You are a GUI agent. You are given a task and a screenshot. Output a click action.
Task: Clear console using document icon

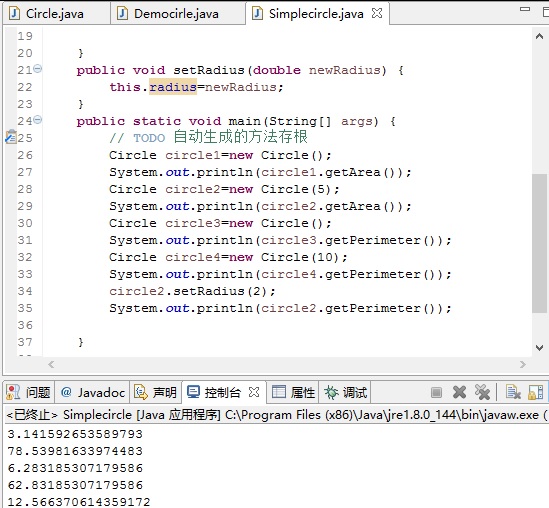click(x=513, y=392)
